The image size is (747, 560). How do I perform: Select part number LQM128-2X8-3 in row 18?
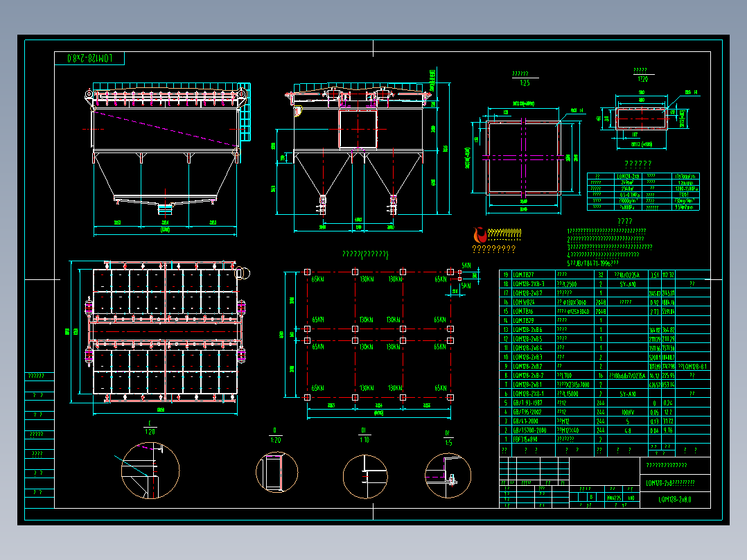[528, 284]
